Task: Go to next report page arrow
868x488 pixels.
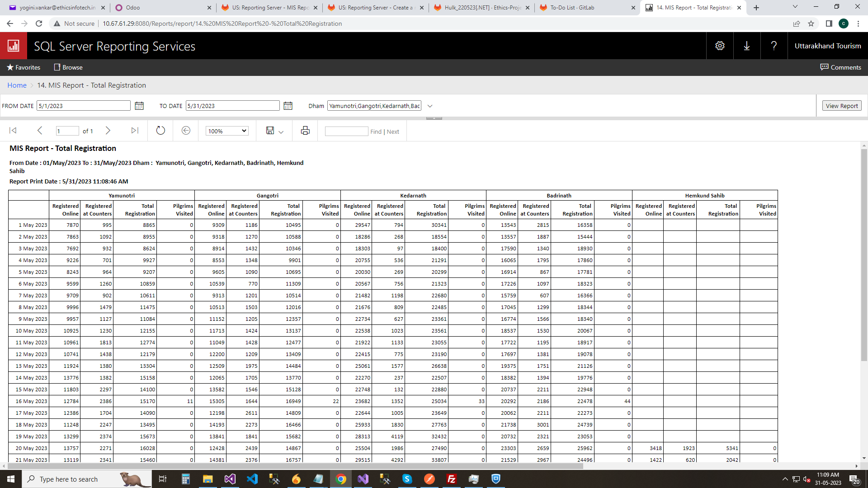Action: (x=108, y=131)
